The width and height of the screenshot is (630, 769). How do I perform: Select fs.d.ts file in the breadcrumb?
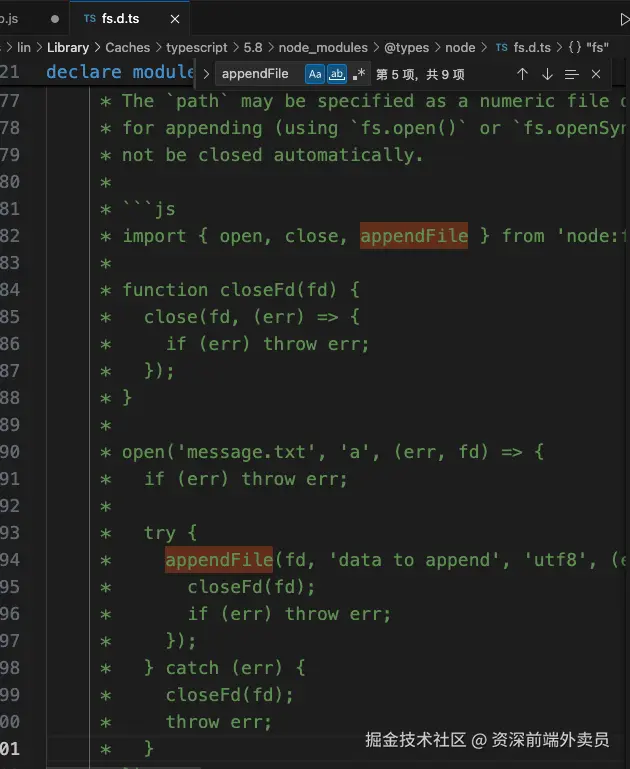pyautogui.click(x=532, y=48)
